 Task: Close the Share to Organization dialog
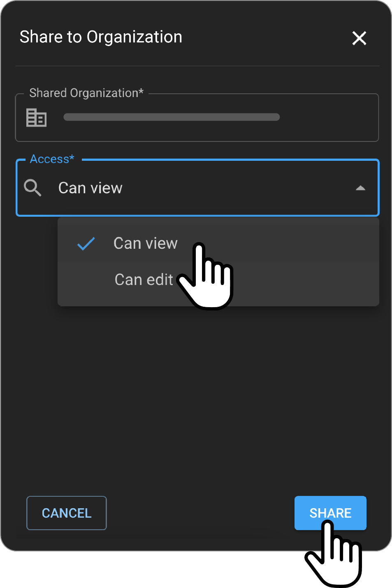coord(359,38)
